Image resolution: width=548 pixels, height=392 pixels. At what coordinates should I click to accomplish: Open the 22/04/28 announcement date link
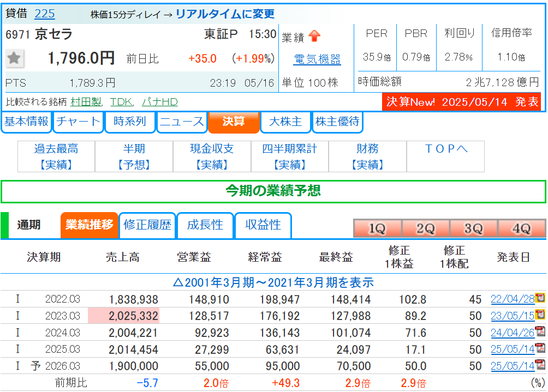tap(513, 299)
